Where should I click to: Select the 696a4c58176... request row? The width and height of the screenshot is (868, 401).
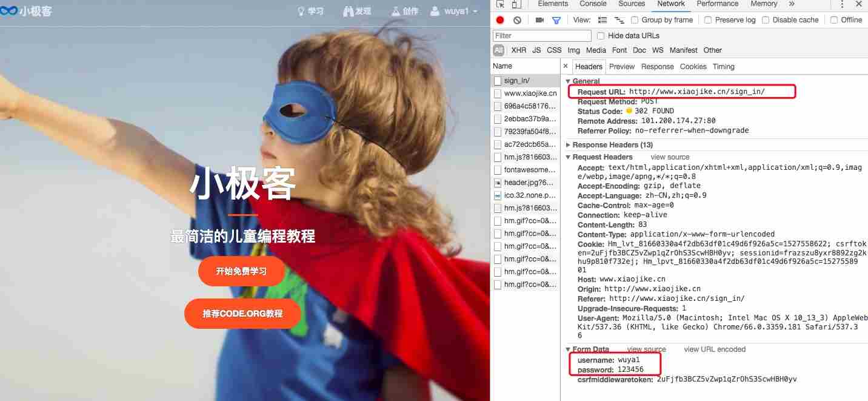[x=525, y=106]
